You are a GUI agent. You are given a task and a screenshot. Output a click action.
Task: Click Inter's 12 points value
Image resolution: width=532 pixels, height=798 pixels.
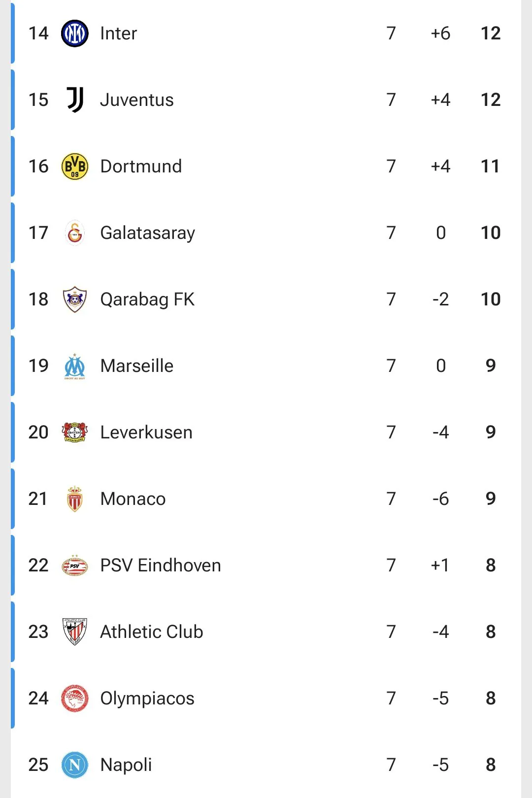[491, 33]
